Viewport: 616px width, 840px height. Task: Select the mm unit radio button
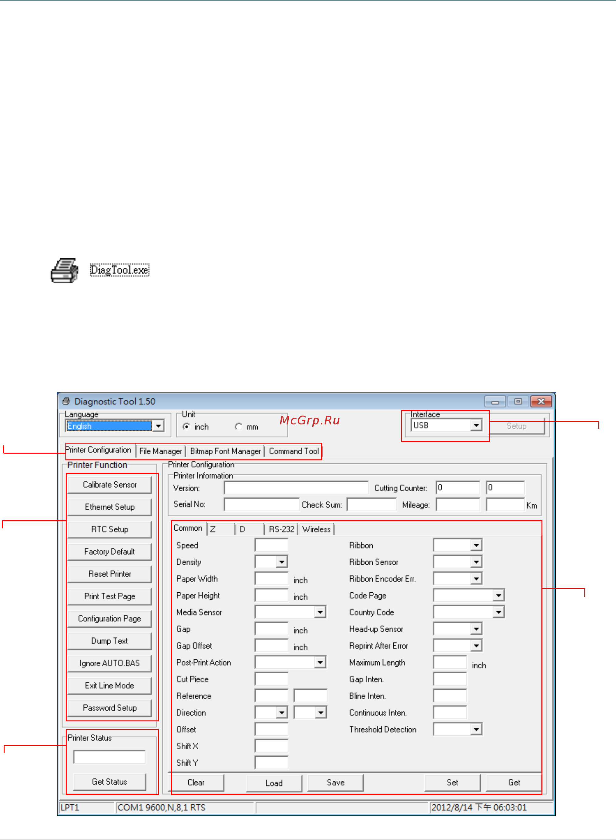pyautogui.click(x=239, y=427)
